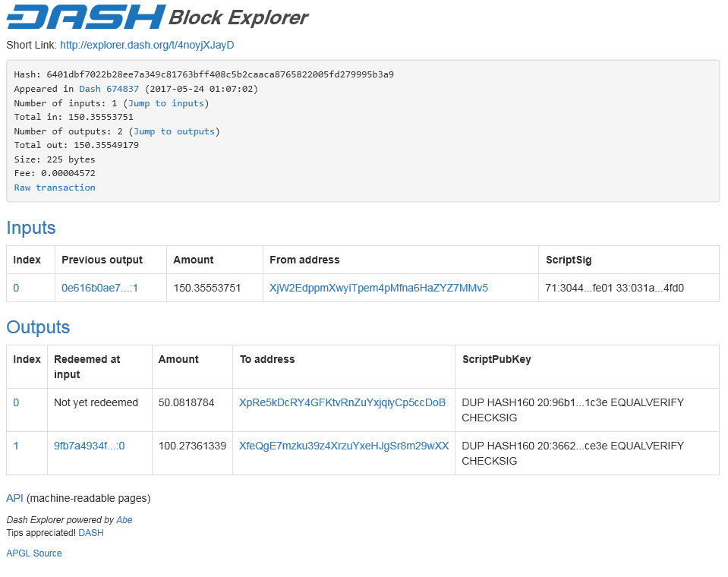
Task: Open address XpRe5kDcRY4GFKtvRnZuYxjqiyCp5ccDoB
Action: click(342, 402)
